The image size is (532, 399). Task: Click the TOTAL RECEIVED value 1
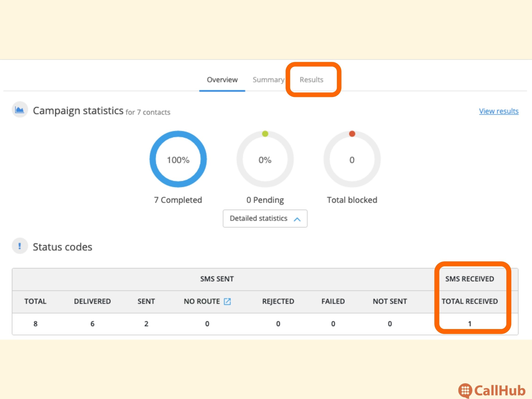[x=469, y=324]
